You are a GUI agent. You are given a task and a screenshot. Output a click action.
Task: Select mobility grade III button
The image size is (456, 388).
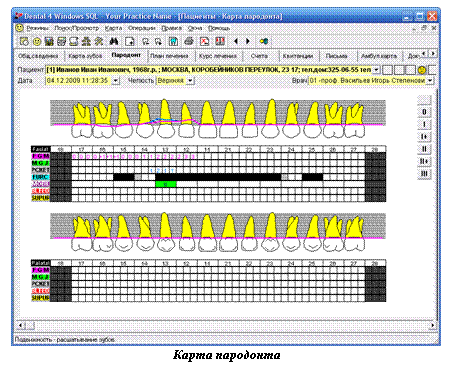424,174
